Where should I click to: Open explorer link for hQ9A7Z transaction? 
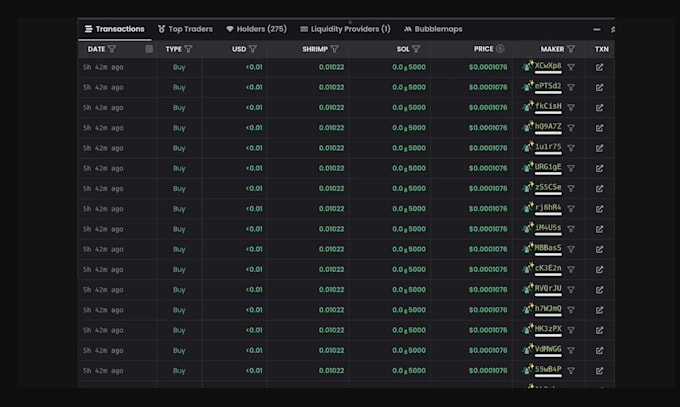coord(599,128)
